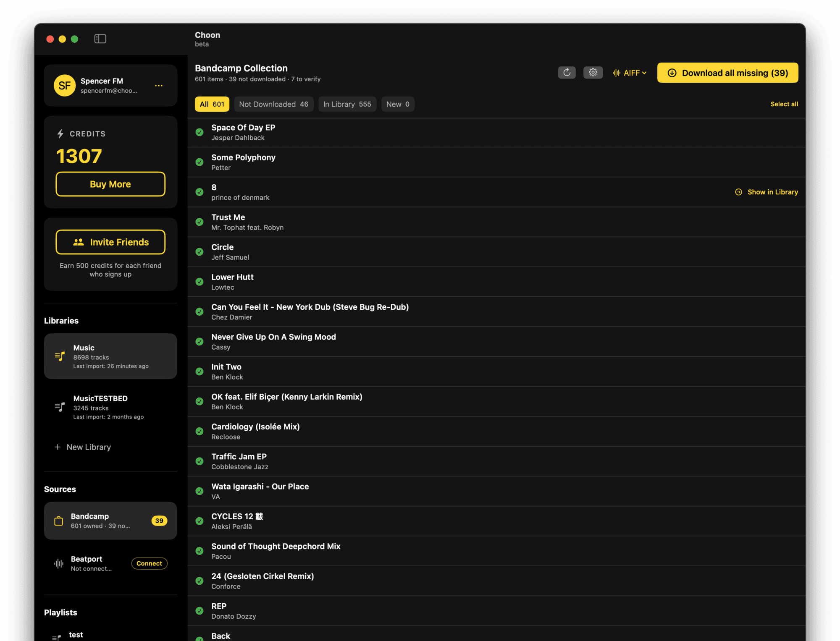
Task: Connect the Beatport source
Action: click(x=149, y=563)
